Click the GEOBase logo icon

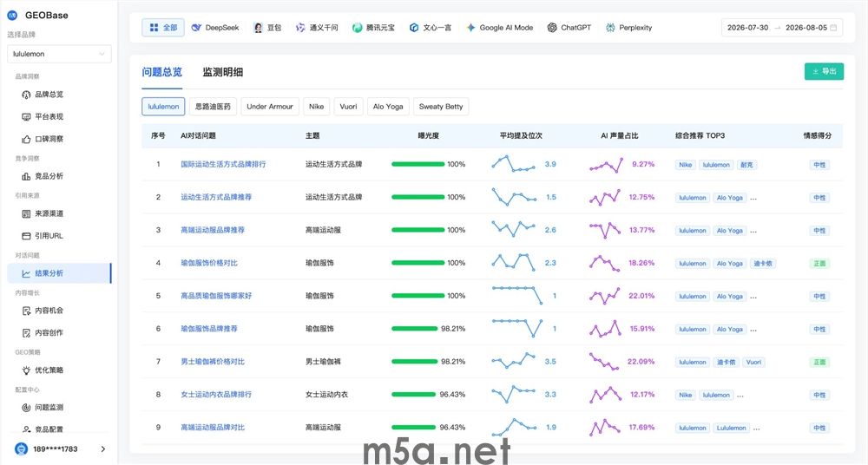pyautogui.click(x=12, y=15)
